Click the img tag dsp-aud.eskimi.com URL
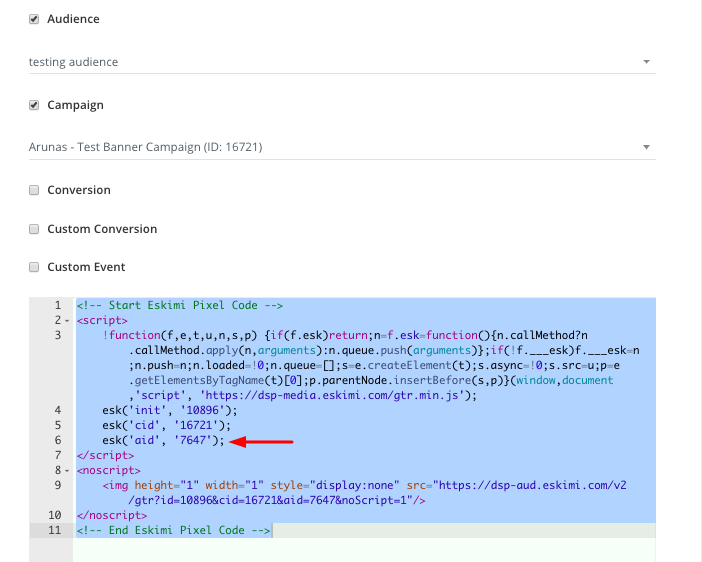 click(x=530, y=485)
